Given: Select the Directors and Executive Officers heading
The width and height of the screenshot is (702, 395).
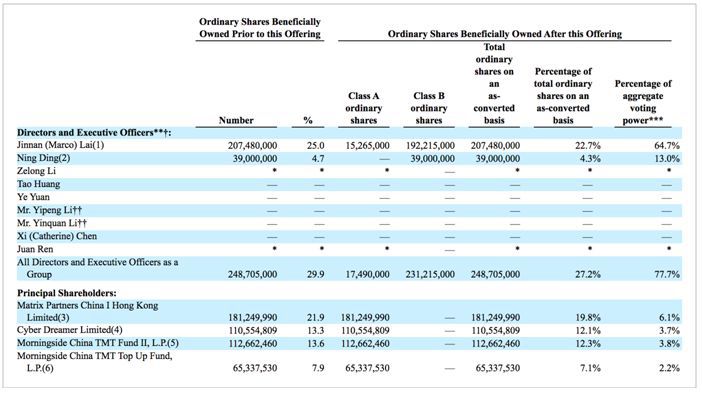Looking at the screenshot, I should coord(94,133).
